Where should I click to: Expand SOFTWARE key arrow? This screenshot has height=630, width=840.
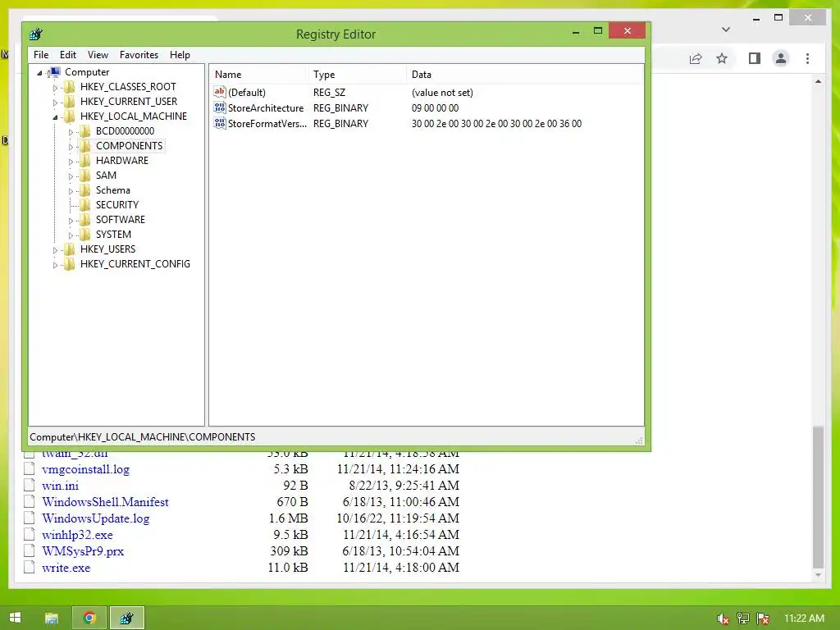pos(71,220)
